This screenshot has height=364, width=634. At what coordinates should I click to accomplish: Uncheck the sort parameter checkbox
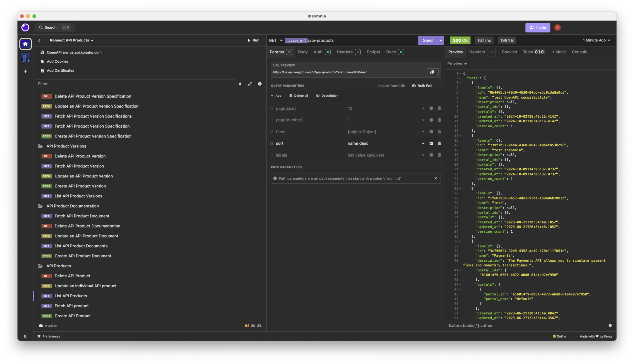tap(431, 143)
